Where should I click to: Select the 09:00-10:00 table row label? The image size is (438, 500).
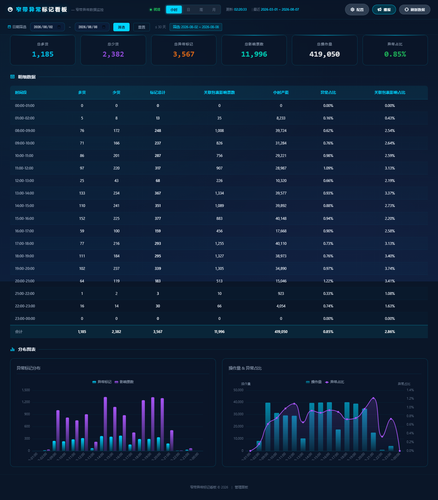pos(25,143)
